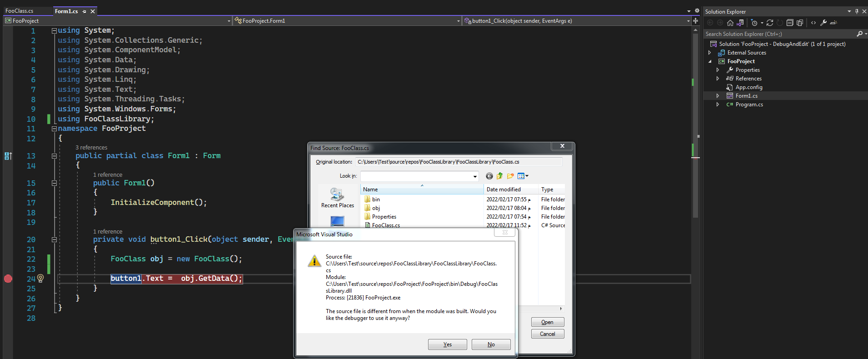Click Yes in the Visual Studio warning
Image resolution: width=868 pixels, height=359 pixels.
pos(448,344)
